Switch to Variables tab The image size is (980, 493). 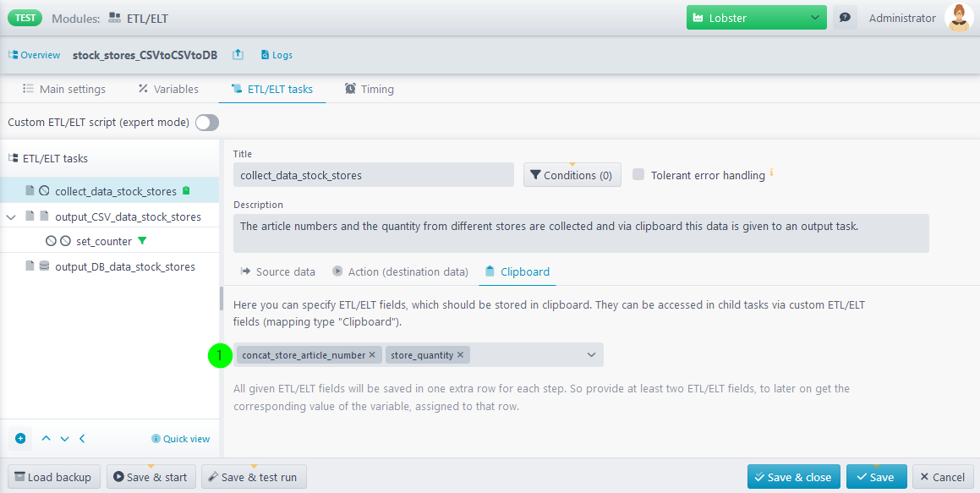tap(168, 90)
